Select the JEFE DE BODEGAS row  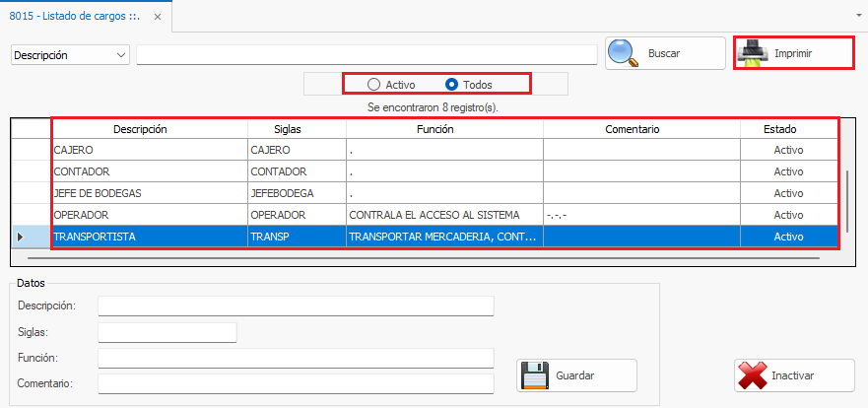tap(148, 193)
